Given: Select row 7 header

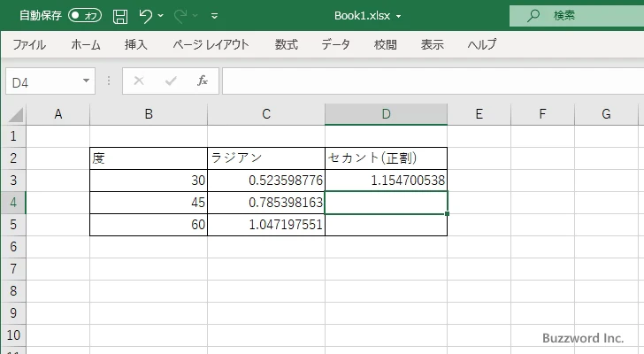Looking at the screenshot, I should point(13,269).
